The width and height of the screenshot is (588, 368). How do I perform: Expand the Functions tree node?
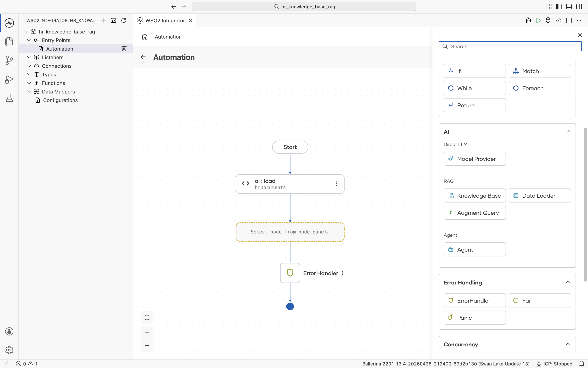tap(29, 83)
